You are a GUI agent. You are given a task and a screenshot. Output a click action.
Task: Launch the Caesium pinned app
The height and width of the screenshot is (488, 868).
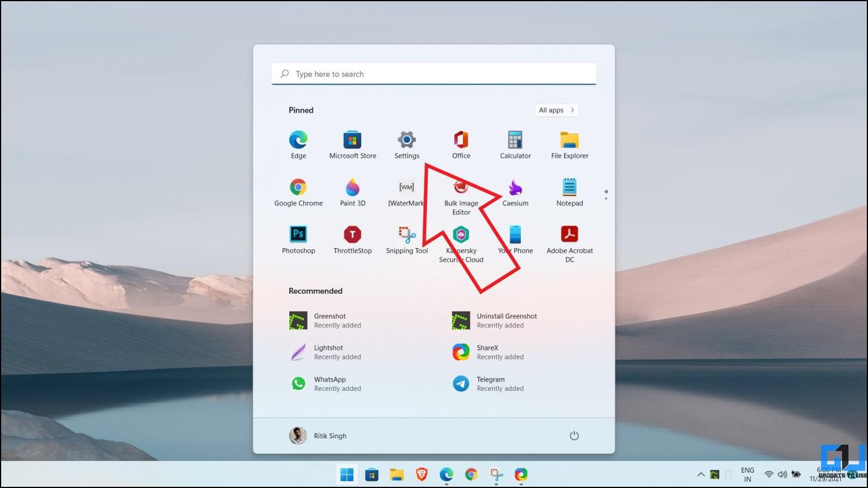pyautogui.click(x=515, y=192)
